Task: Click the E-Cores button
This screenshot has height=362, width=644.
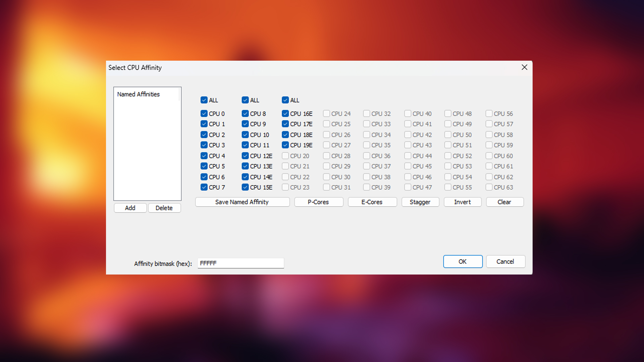Action: [372, 202]
